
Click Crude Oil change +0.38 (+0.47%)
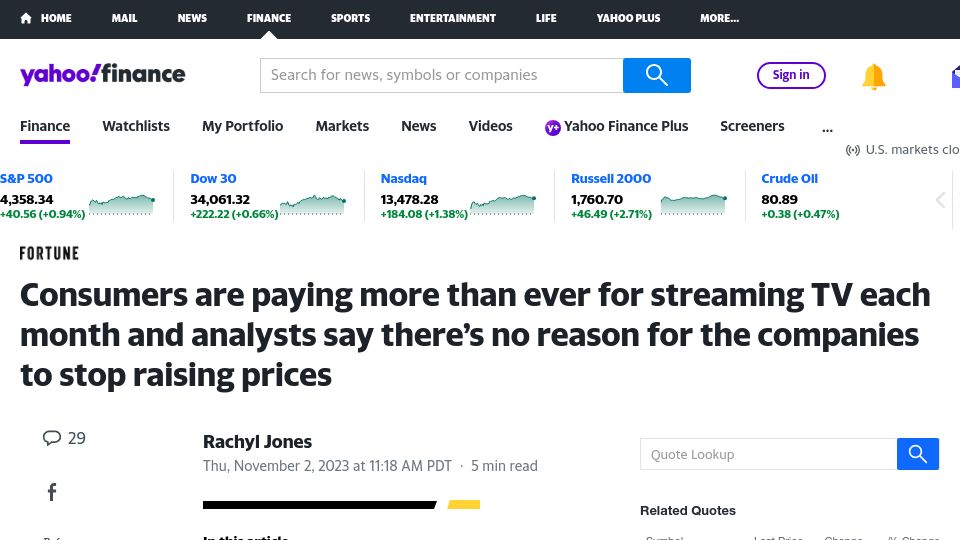click(800, 214)
